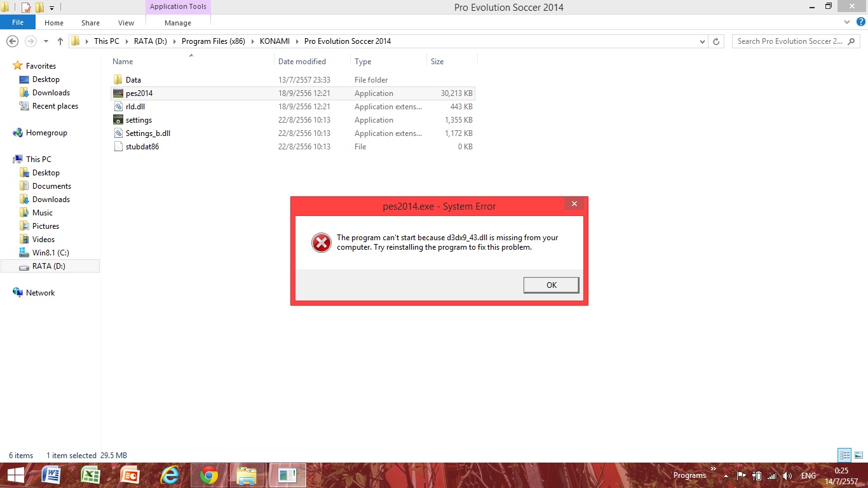The height and width of the screenshot is (488, 868).
Task: Open recent locations dropdown arrow
Action: coord(46,41)
